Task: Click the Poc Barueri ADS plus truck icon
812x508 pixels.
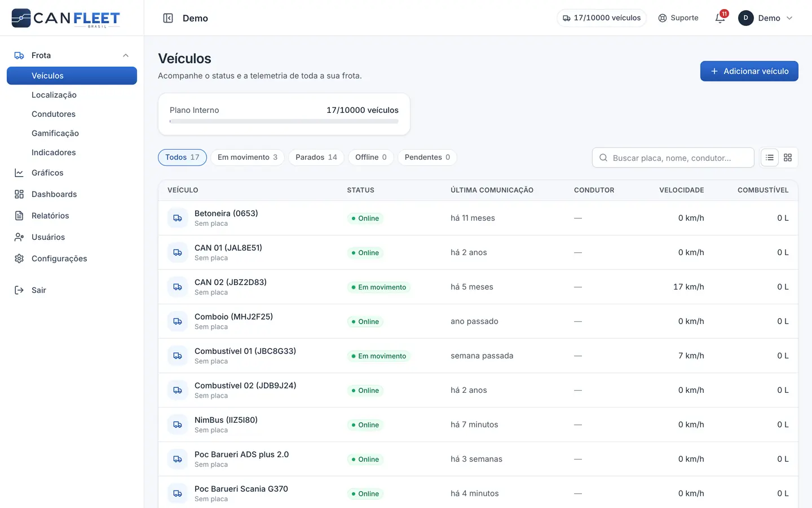Action: pos(178,459)
